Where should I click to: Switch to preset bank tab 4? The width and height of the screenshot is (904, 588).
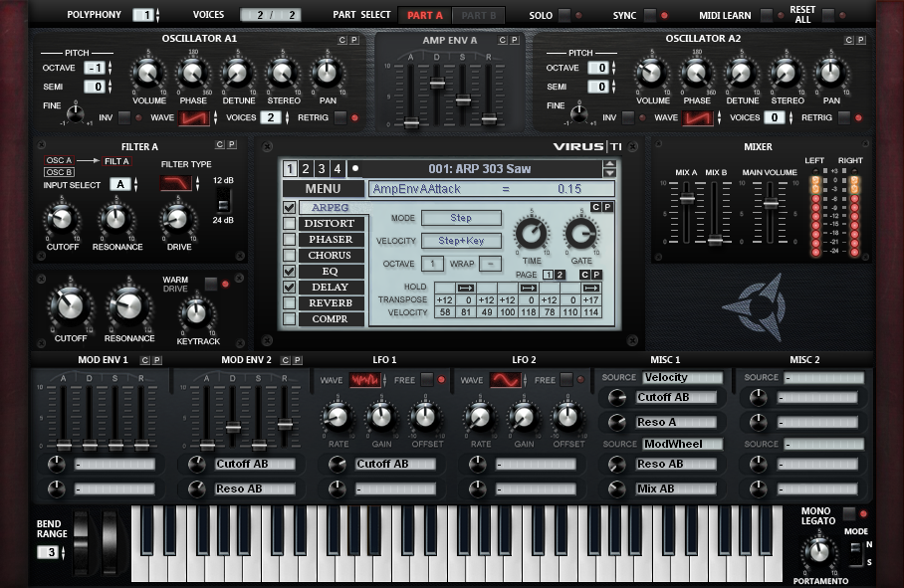(x=338, y=169)
